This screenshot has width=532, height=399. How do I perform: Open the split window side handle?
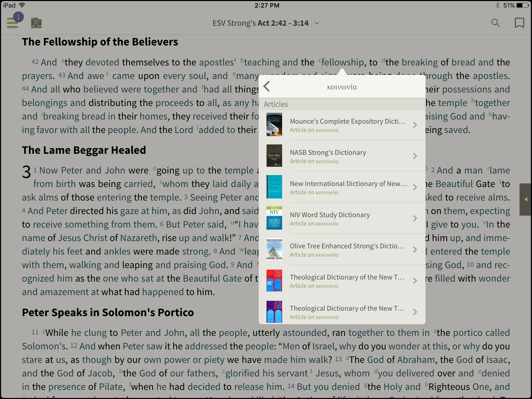click(526, 199)
